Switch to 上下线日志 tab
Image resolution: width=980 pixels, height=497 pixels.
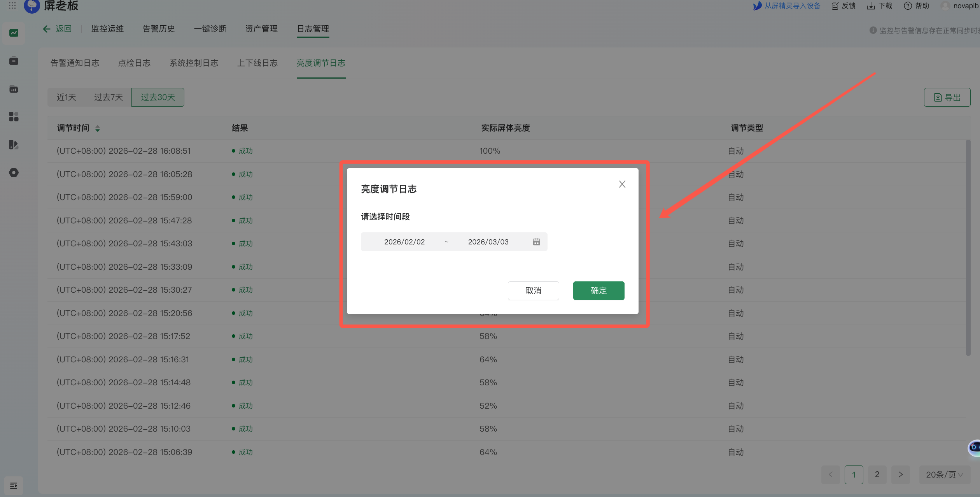[x=257, y=63]
